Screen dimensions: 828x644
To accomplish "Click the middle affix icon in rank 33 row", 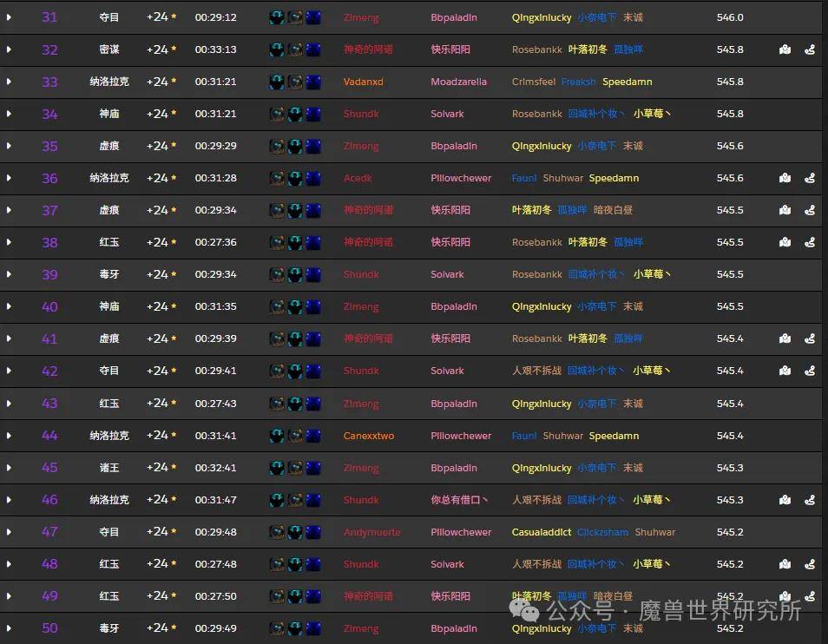I will click(295, 82).
